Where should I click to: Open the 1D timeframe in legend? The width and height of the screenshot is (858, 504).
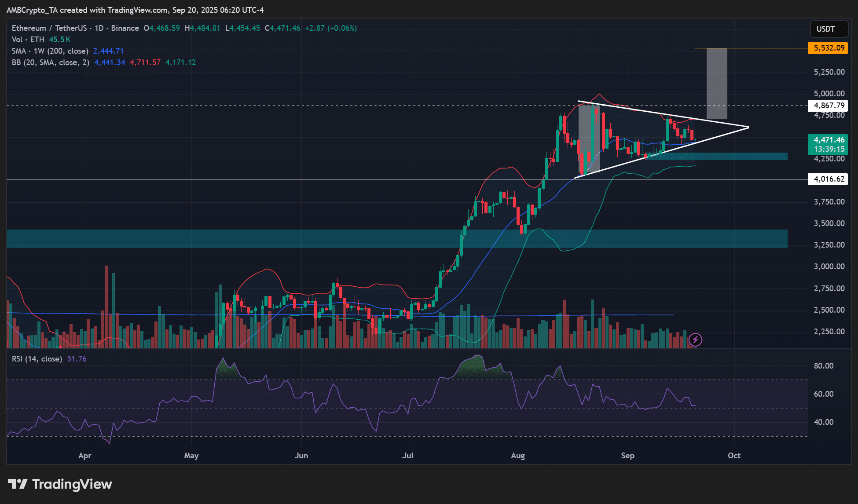[99, 28]
